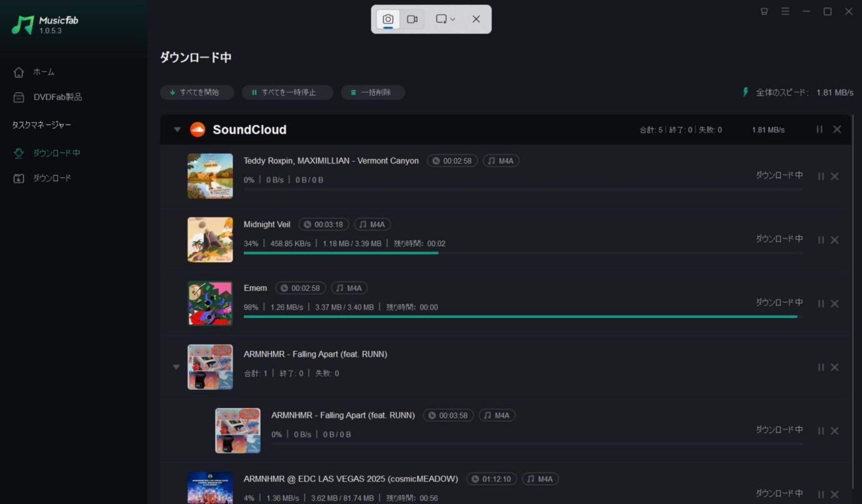
Task: Click the download list vertical scrollbar
Action: [853, 302]
